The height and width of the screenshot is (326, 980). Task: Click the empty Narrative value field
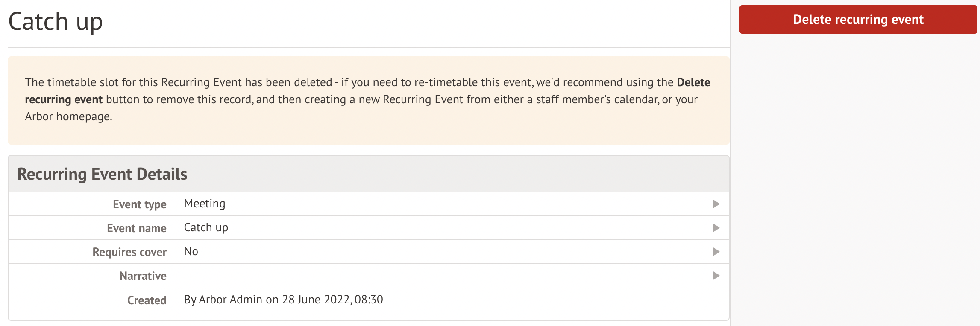[x=427, y=276]
